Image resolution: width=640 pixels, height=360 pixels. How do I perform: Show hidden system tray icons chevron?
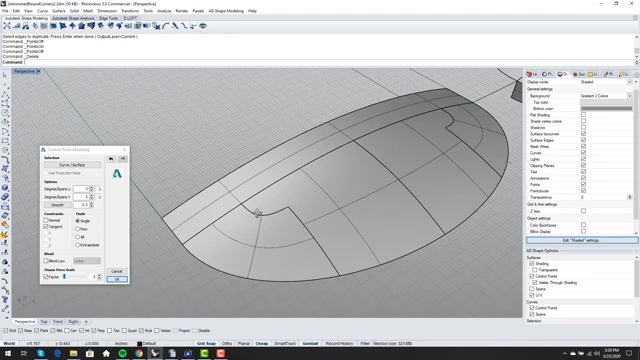(564, 353)
